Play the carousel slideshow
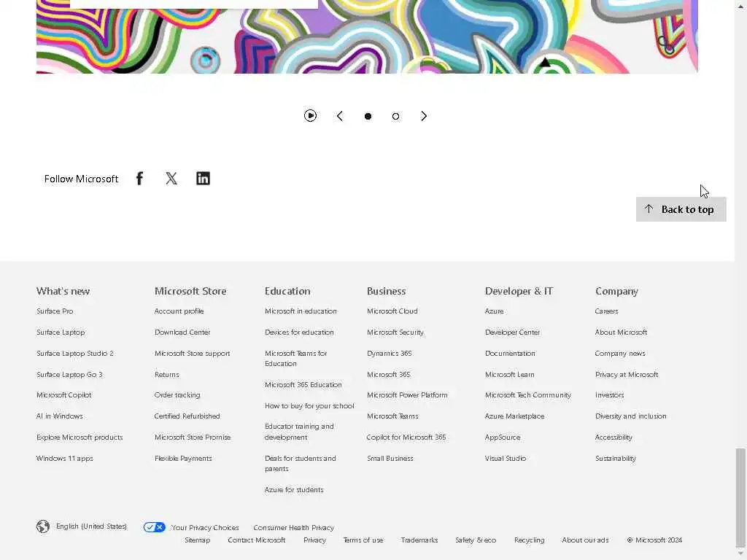747x560 pixels. click(x=310, y=116)
